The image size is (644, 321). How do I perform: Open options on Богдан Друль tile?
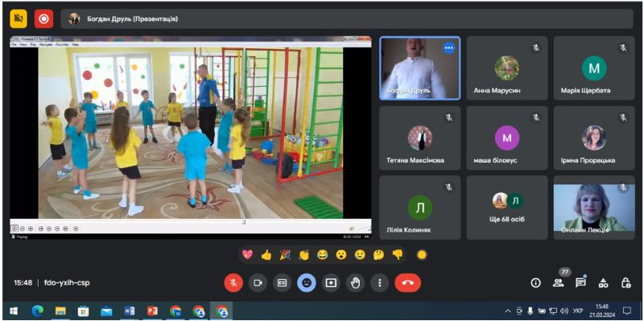tap(449, 48)
